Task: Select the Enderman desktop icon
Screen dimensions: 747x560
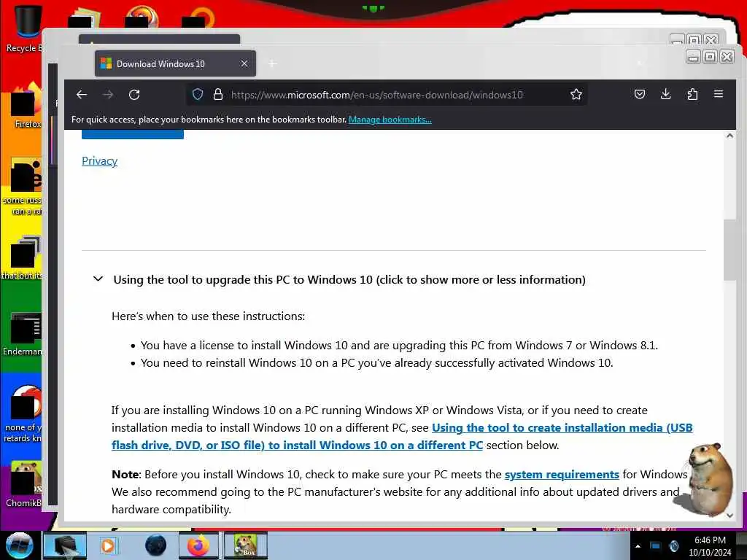Action: pos(24,333)
